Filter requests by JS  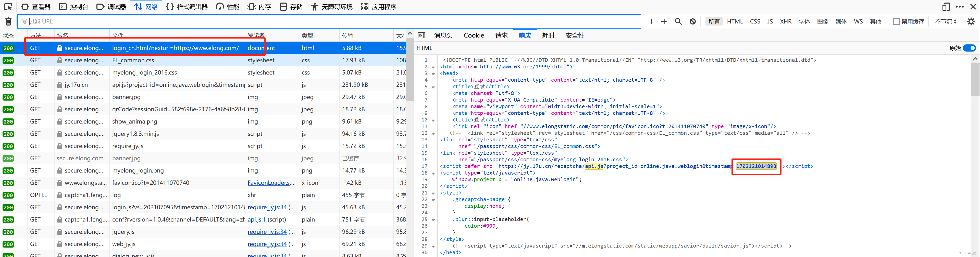[770, 21]
